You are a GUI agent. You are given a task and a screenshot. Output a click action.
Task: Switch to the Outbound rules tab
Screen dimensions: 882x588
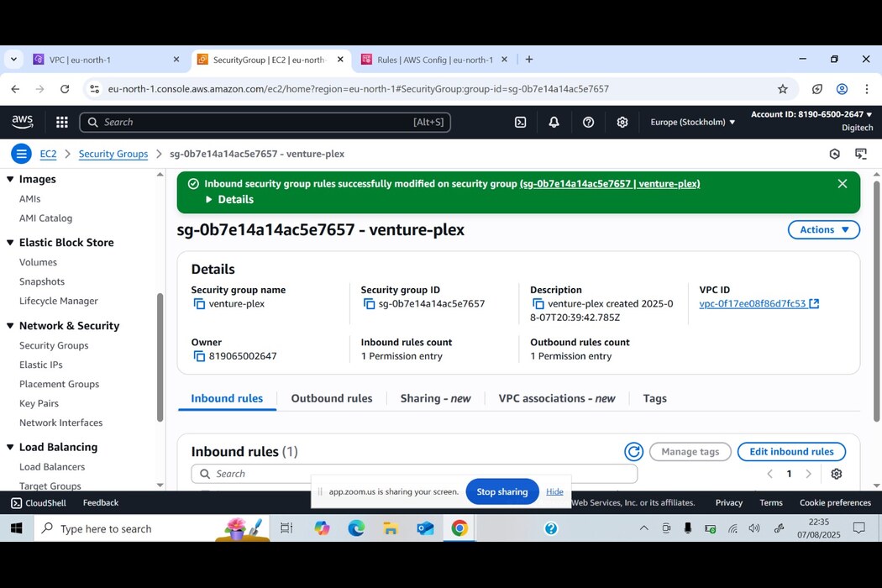point(331,398)
